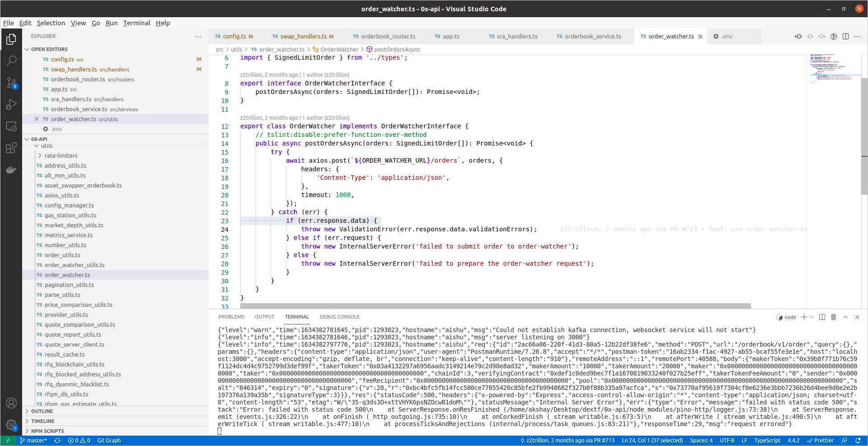This screenshot has width=868, height=446.
Task: Click the editor vertical scrollbar
Action: click(864, 136)
